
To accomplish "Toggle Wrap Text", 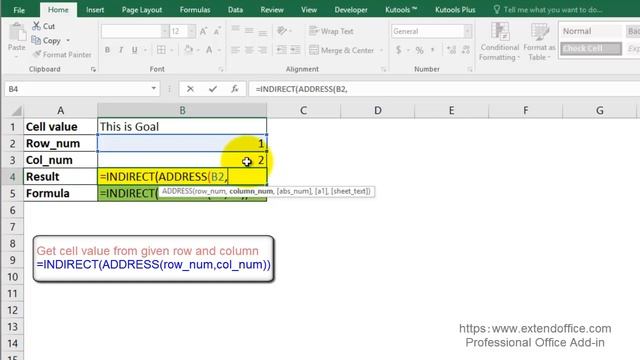I will pyautogui.click(x=331, y=31).
